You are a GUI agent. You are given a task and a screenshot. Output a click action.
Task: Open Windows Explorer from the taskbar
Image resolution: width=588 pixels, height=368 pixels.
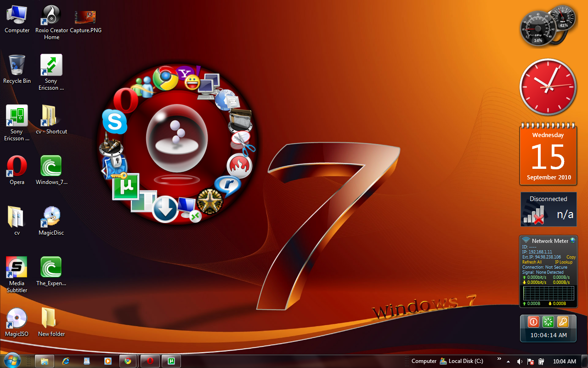click(x=45, y=361)
